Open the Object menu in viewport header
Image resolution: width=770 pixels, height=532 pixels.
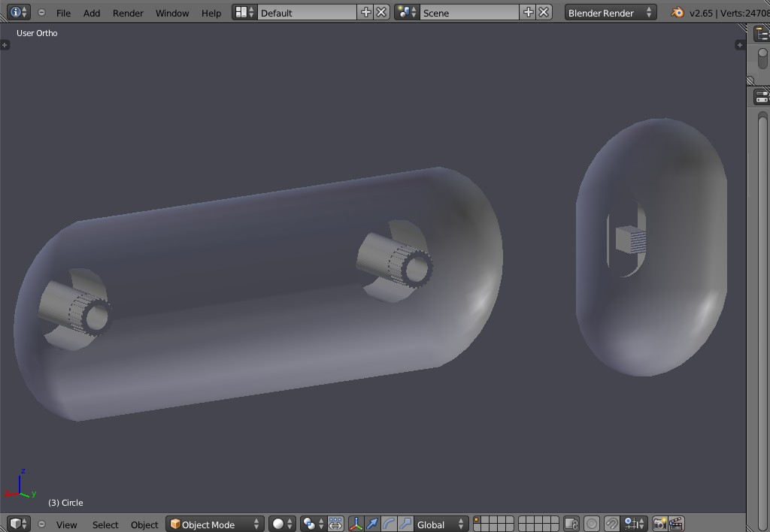coord(144,524)
